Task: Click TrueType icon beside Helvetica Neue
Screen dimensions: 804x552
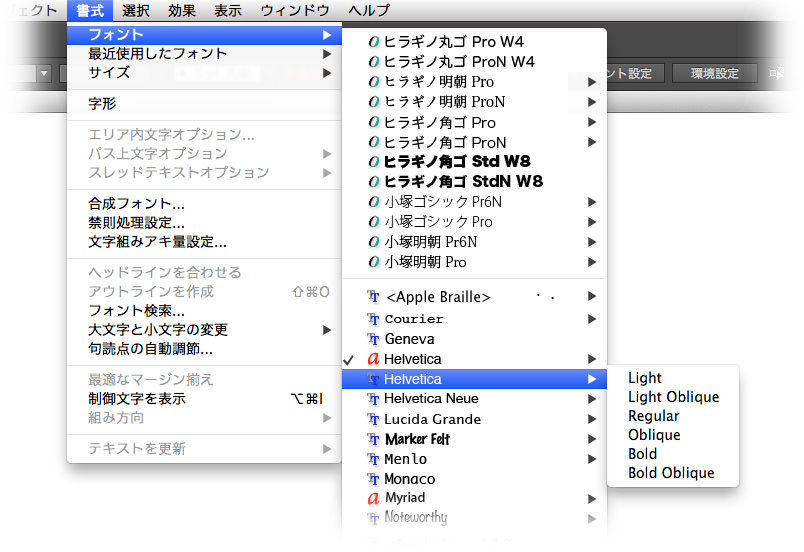Action: coord(373,399)
